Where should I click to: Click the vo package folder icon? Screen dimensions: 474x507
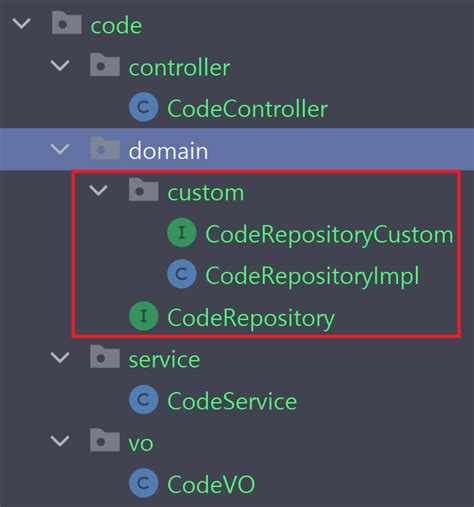pos(105,440)
